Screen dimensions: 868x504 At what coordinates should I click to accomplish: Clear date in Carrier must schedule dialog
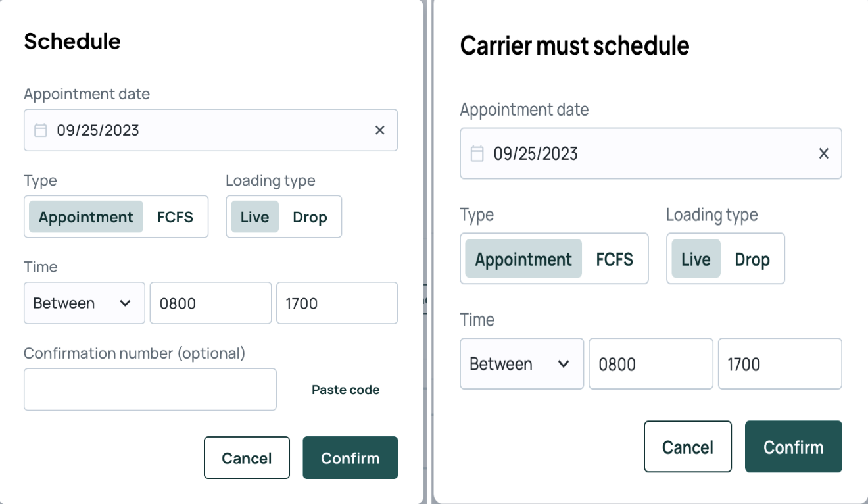coord(823,153)
